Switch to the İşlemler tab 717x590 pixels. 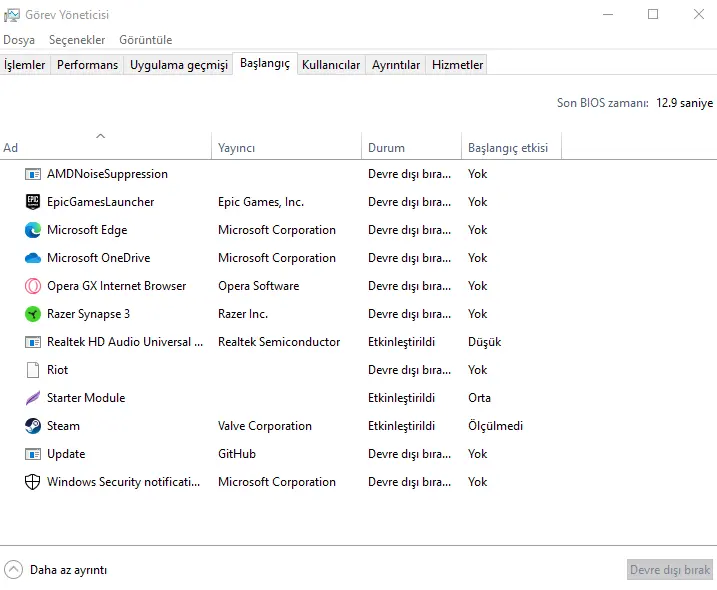(25, 65)
